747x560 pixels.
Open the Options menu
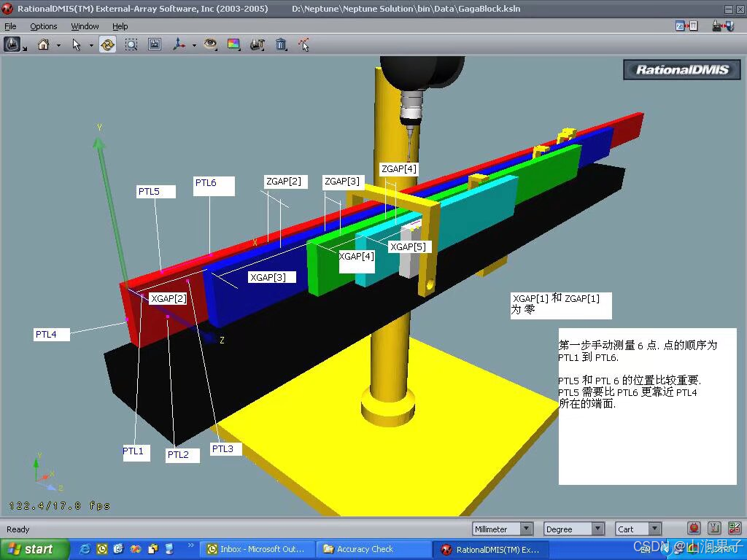pos(43,26)
